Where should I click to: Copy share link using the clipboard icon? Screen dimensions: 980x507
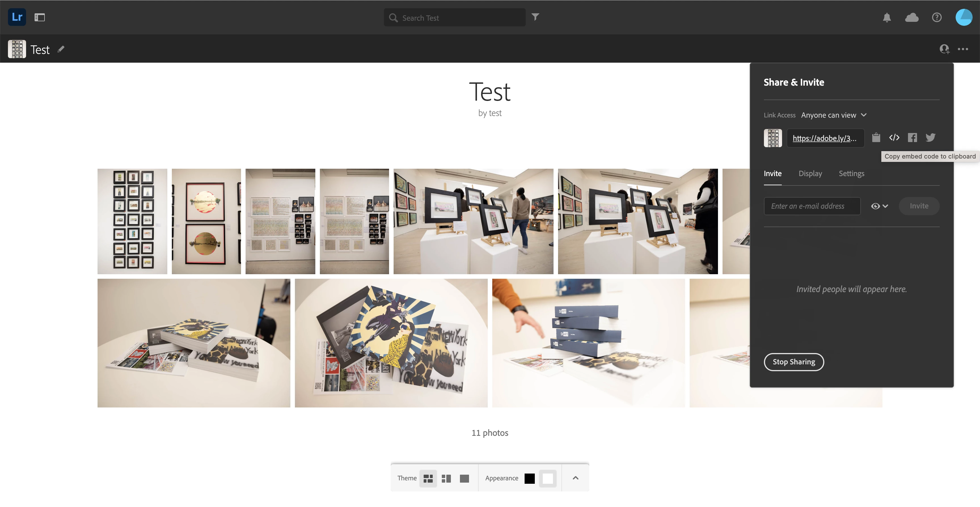[x=876, y=137]
